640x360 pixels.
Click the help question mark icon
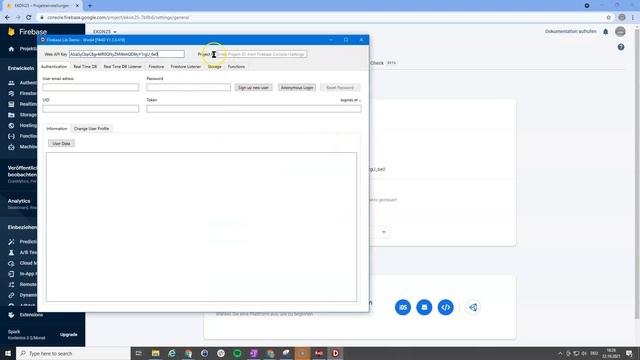click(x=621, y=47)
